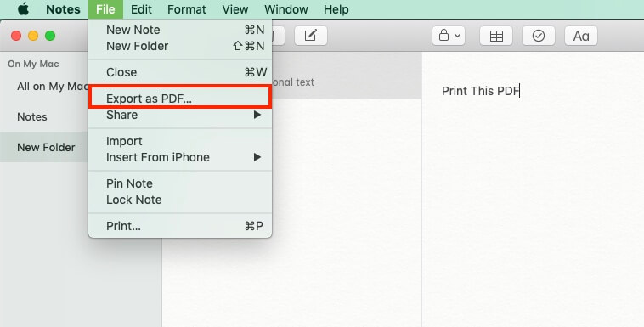
Task: Select Print… menu entry
Action: [x=180, y=226]
